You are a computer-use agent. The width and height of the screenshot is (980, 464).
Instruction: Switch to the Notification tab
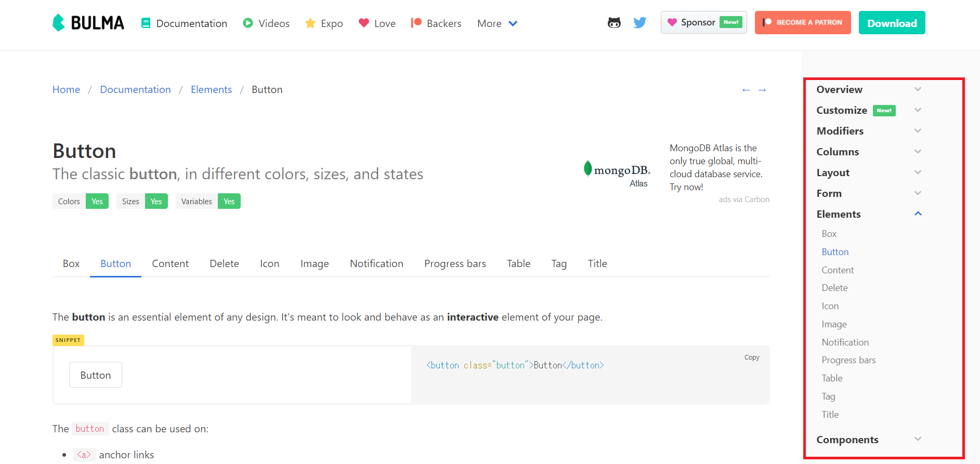coord(376,264)
